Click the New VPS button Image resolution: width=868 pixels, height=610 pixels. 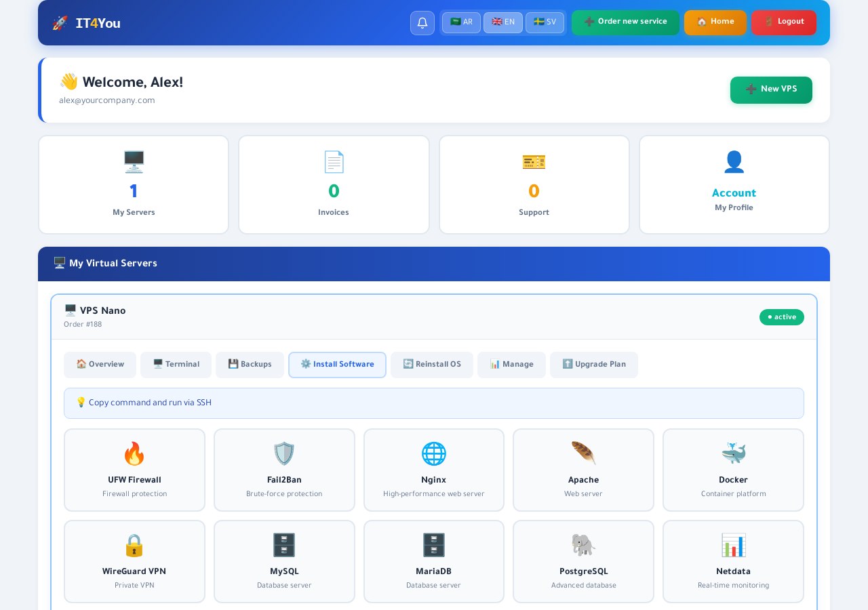(771, 90)
